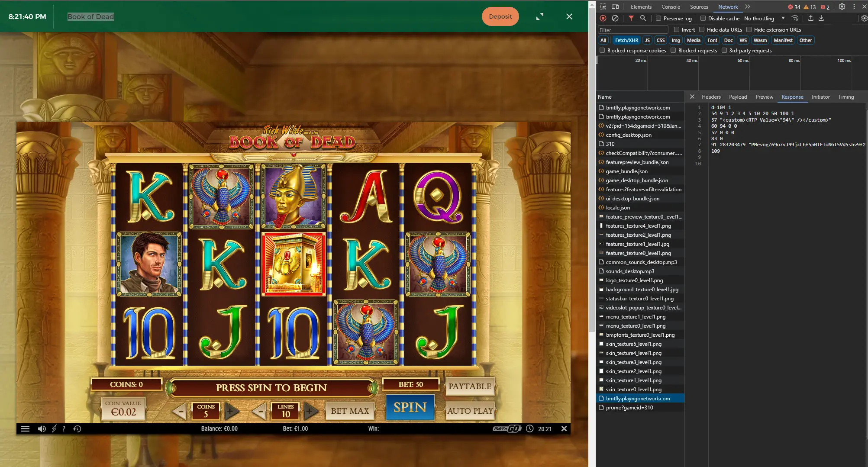Decrease lines with left arrow
868x467 pixels.
coord(259,411)
